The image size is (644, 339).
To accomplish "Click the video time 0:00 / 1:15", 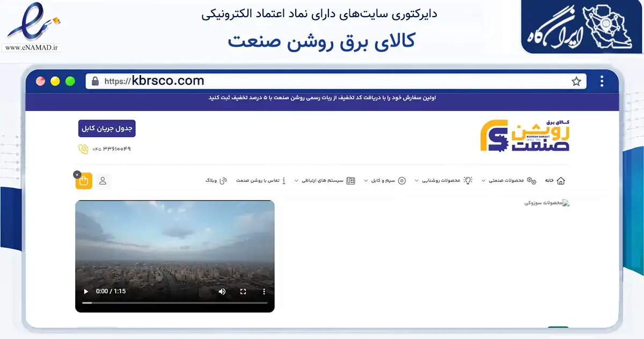I will coord(111,292).
